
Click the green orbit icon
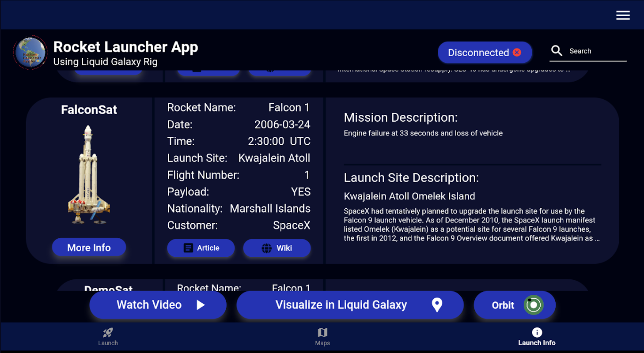click(534, 305)
